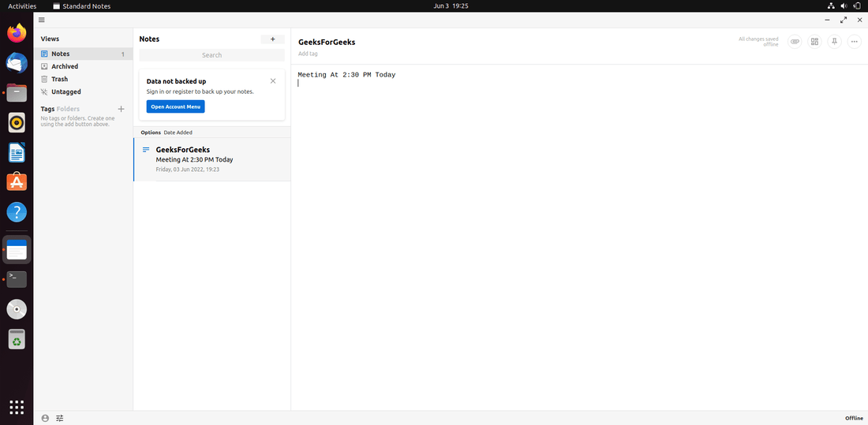Open the Standard Notes app menu in top bar

[82, 6]
